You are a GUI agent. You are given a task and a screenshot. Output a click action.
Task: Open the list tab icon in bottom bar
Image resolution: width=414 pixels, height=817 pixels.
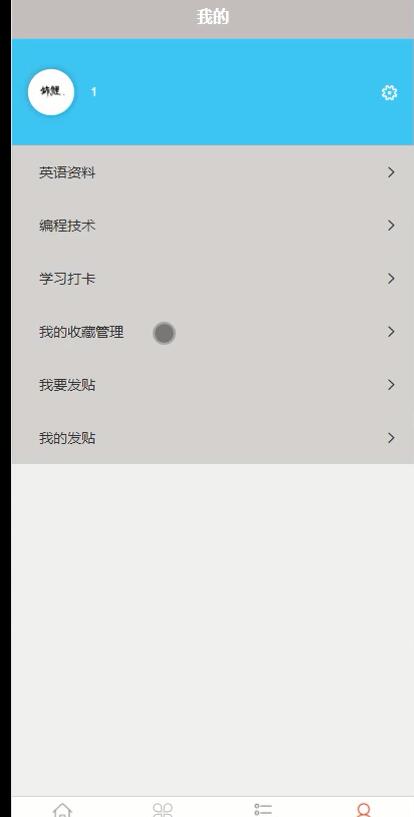(263, 810)
